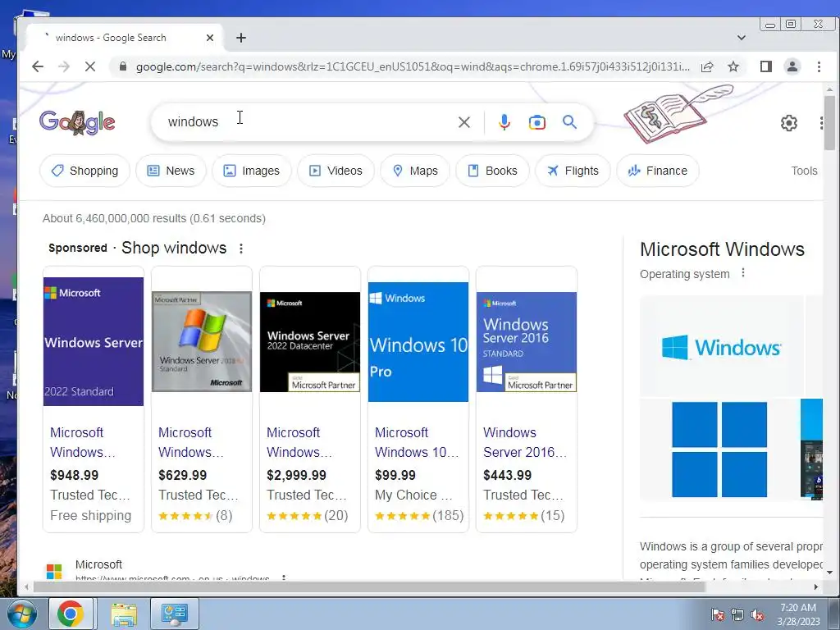Click the muted volume tray icon
This screenshot has width=840, height=630.
[757, 615]
